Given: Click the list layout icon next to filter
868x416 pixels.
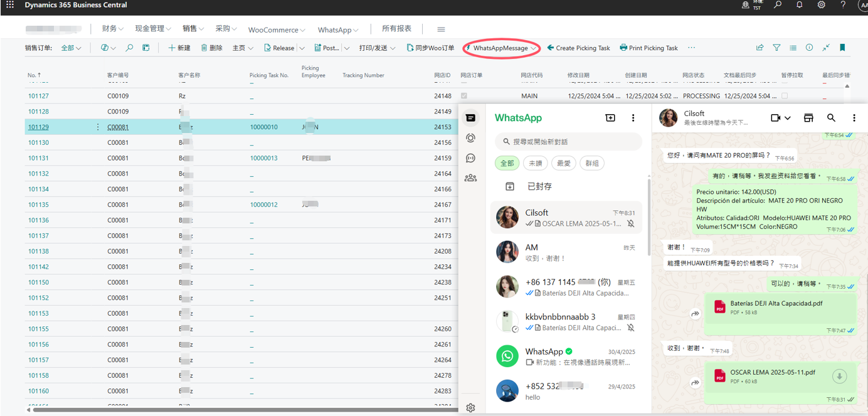Looking at the screenshot, I should point(793,48).
